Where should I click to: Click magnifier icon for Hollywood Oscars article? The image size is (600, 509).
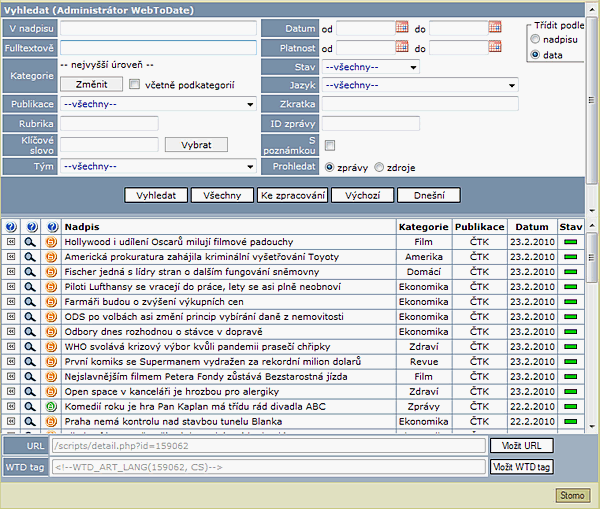coord(31,242)
